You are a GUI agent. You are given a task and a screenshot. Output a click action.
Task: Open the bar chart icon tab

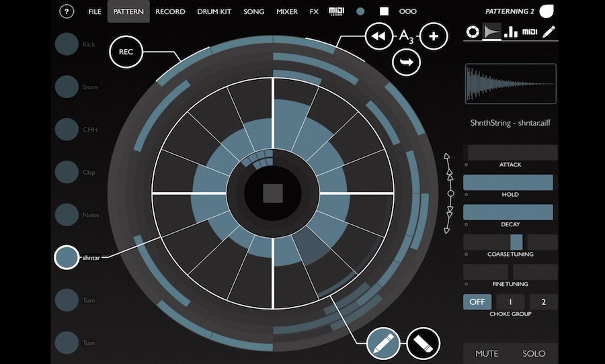coord(511,32)
